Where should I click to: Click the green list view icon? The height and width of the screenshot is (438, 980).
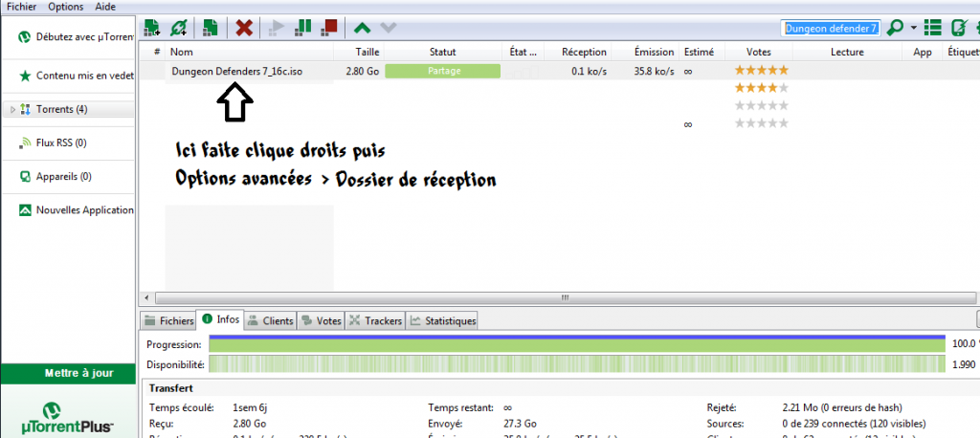pos(932,28)
